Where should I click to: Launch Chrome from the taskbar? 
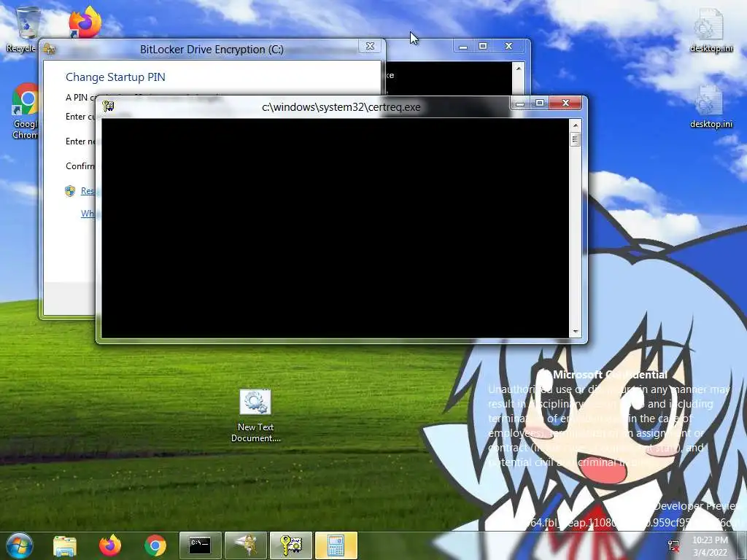155,545
